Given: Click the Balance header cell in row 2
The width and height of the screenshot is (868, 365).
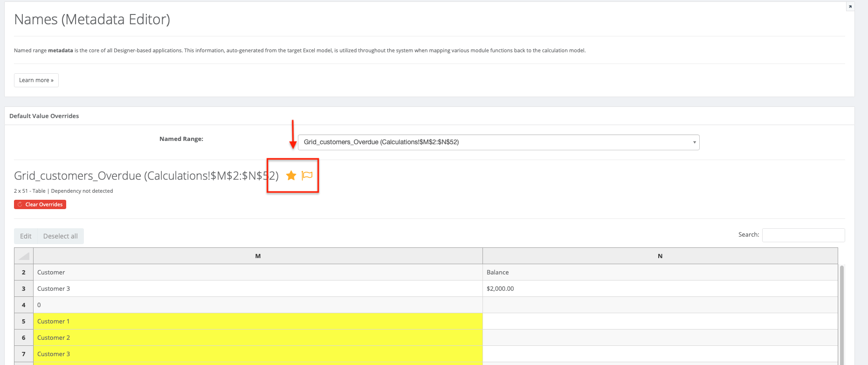Looking at the screenshot, I should 660,272.
